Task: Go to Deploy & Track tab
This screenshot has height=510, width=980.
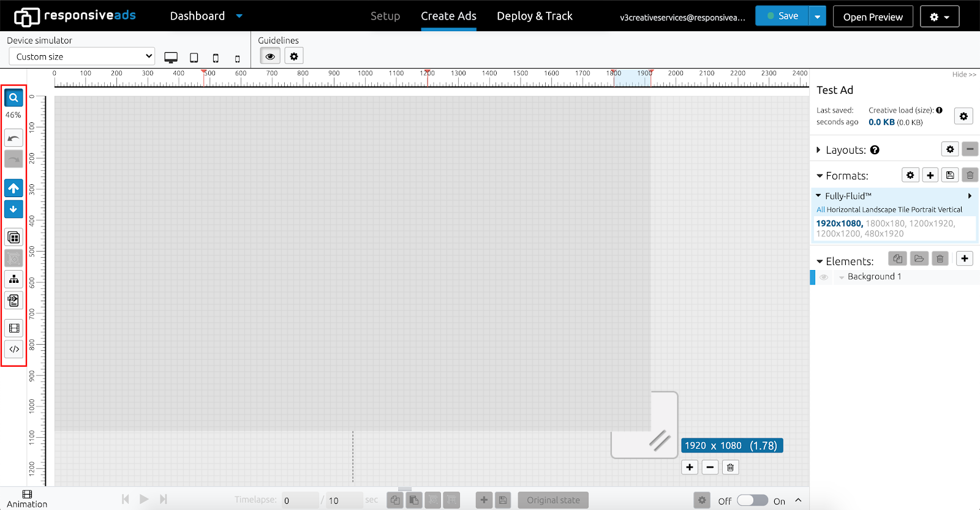Action: click(x=535, y=16)
